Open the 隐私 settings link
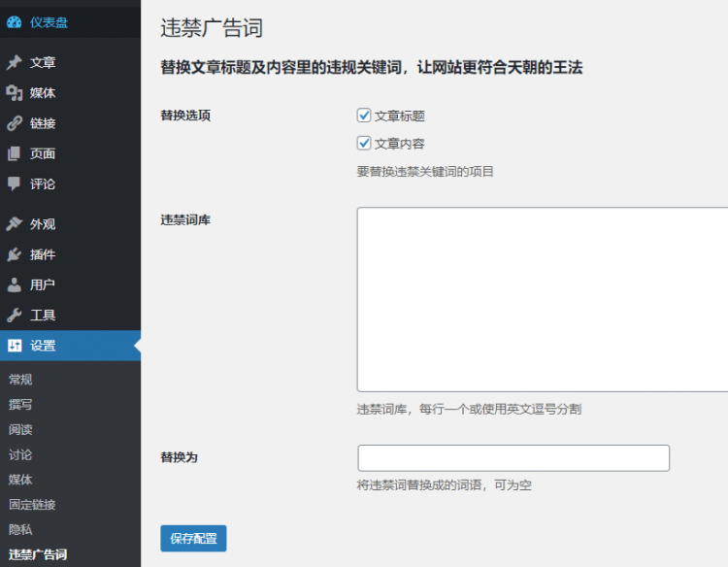The width and height of the screenshot is (728, 567). [x=20, y=530]
